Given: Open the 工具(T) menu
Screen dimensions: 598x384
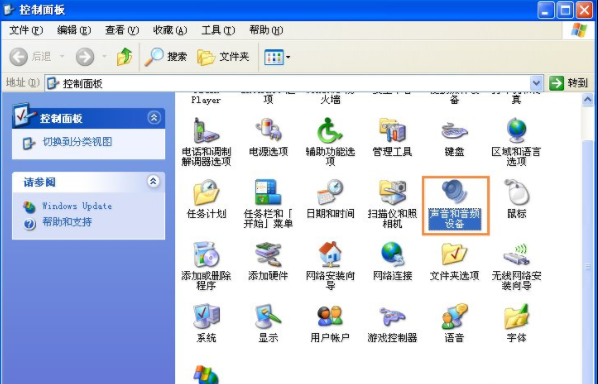Looking at the screenshot, I should coord(218,30).
